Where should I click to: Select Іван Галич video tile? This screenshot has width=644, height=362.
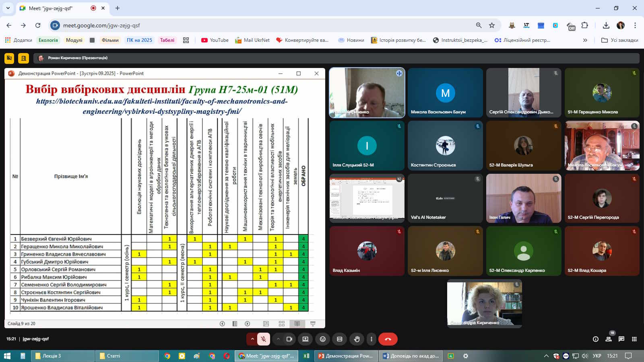(x=523, y=198)
